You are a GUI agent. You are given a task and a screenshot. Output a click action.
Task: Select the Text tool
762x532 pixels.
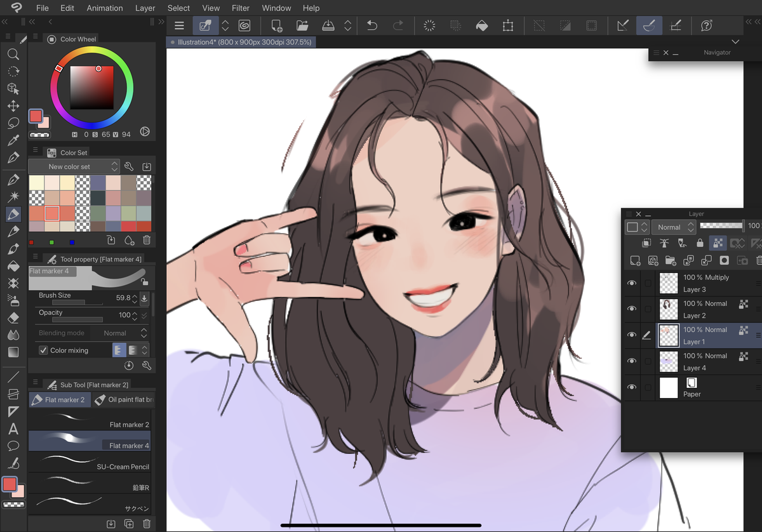tap(13, 429)
